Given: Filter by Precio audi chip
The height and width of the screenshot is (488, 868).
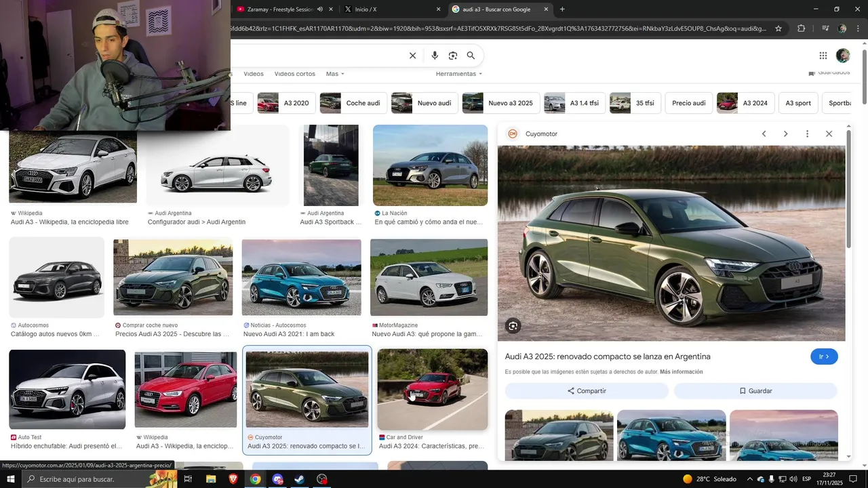Looking at the screenshot, I should click(x=688, y=103).
